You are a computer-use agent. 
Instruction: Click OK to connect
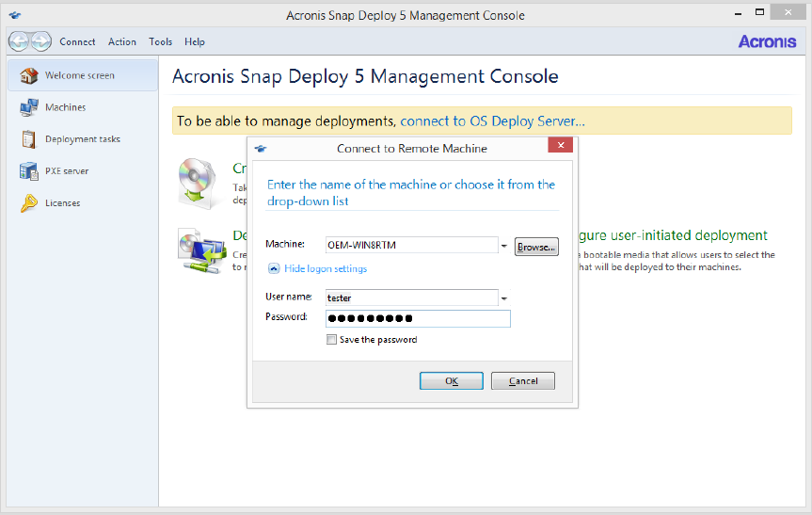pyautogui.click(x=452, y=380)
